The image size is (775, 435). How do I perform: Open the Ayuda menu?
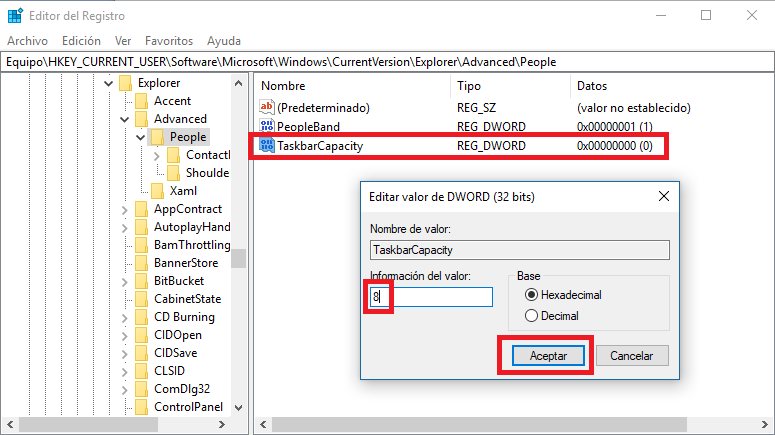coord(223,41)
